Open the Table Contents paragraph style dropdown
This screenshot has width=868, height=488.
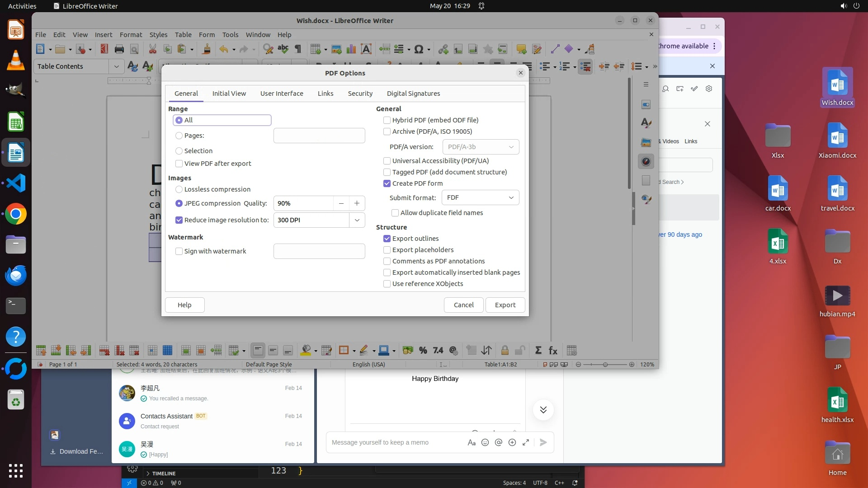(x=116, y=66)
